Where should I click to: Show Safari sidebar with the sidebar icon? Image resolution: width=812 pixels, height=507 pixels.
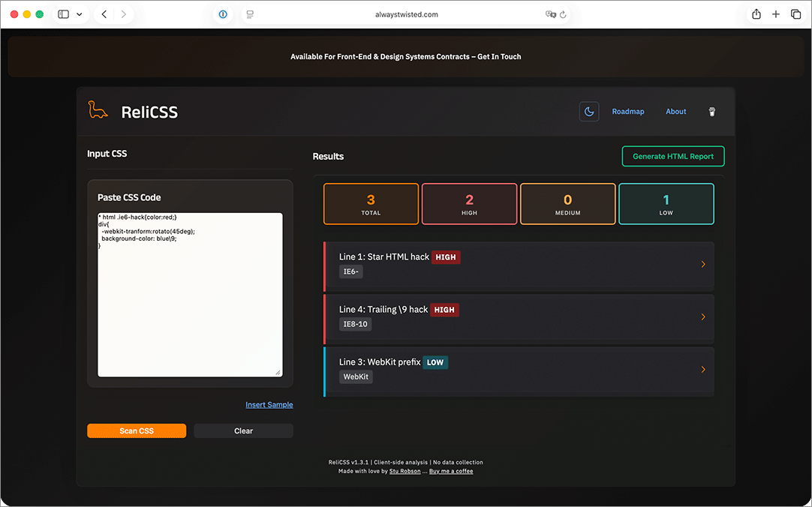[64, 14]
